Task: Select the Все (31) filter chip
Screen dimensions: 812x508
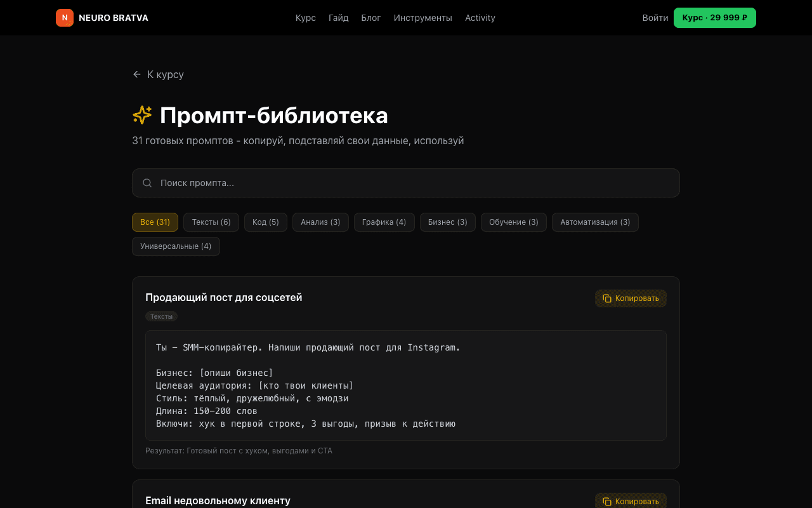Action: [155, 222]
